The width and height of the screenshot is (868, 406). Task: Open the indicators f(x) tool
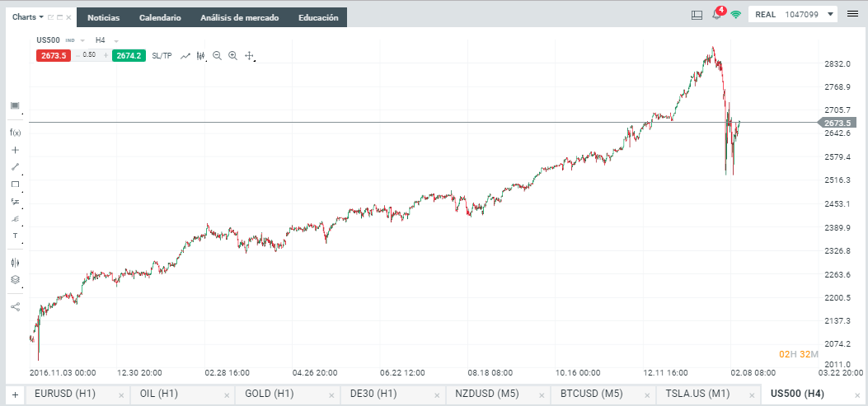pyautogui.click(x=15, y=133)
